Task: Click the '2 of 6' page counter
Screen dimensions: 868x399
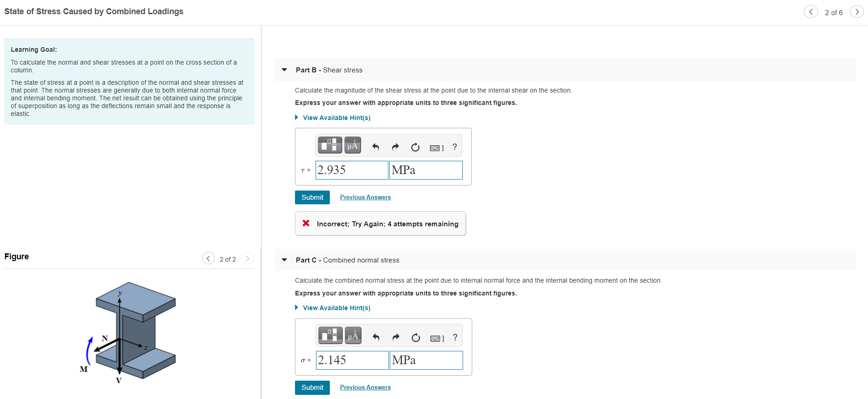Action: 834,12
